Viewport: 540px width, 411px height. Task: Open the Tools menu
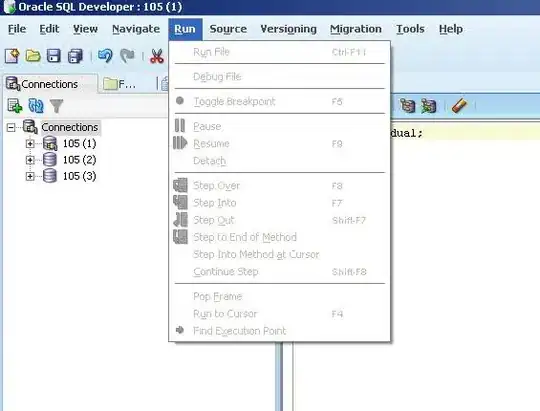tap(410, 29)
